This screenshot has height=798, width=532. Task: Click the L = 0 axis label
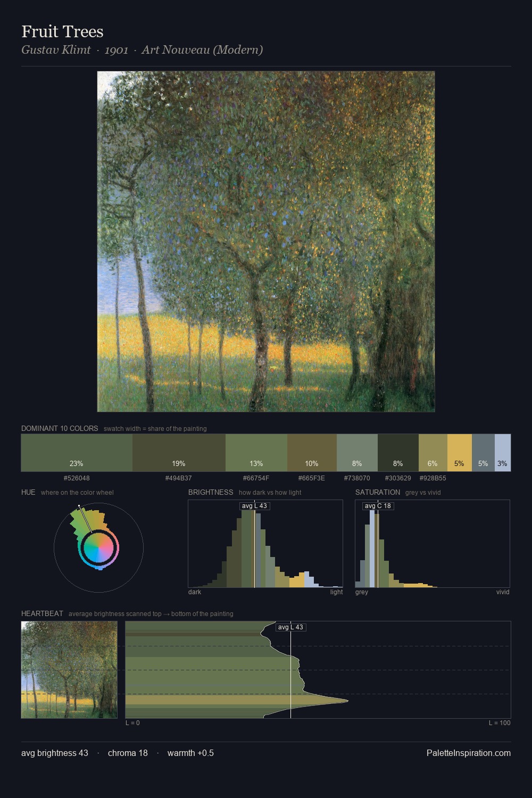coord(132,723)
